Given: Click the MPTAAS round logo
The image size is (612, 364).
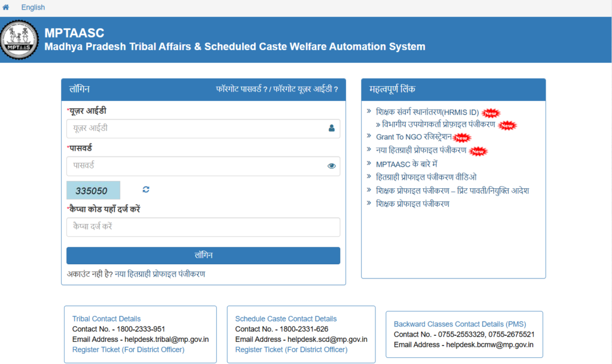Looking at the screenshot, I should (19, 40).
